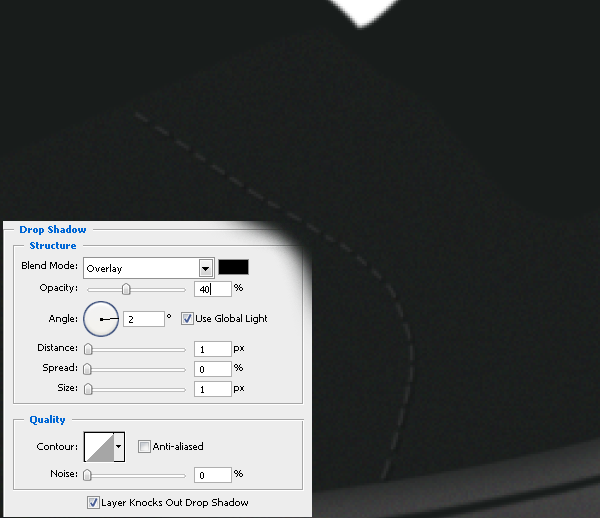Click the Opacity slider handle

pos(126,289)
